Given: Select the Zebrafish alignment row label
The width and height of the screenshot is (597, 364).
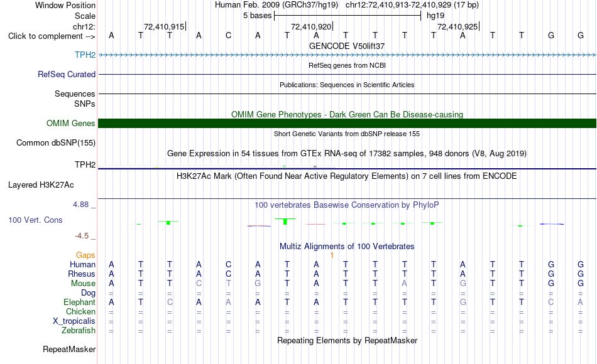Looking at the screenshot, I should coord(79,330).
